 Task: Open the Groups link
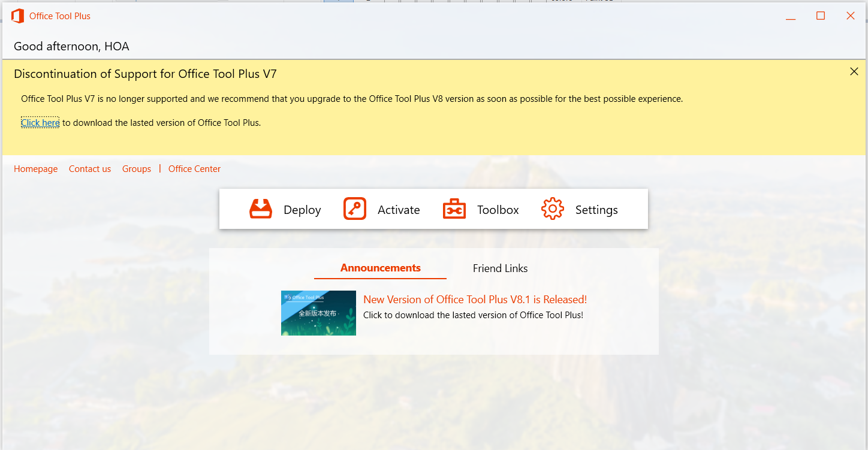click(x=137, y=169)
